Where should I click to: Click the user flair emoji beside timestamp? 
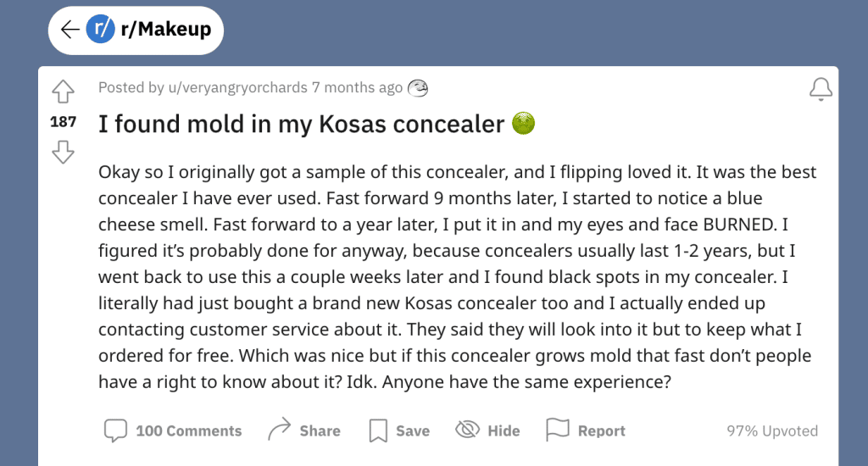418,88
